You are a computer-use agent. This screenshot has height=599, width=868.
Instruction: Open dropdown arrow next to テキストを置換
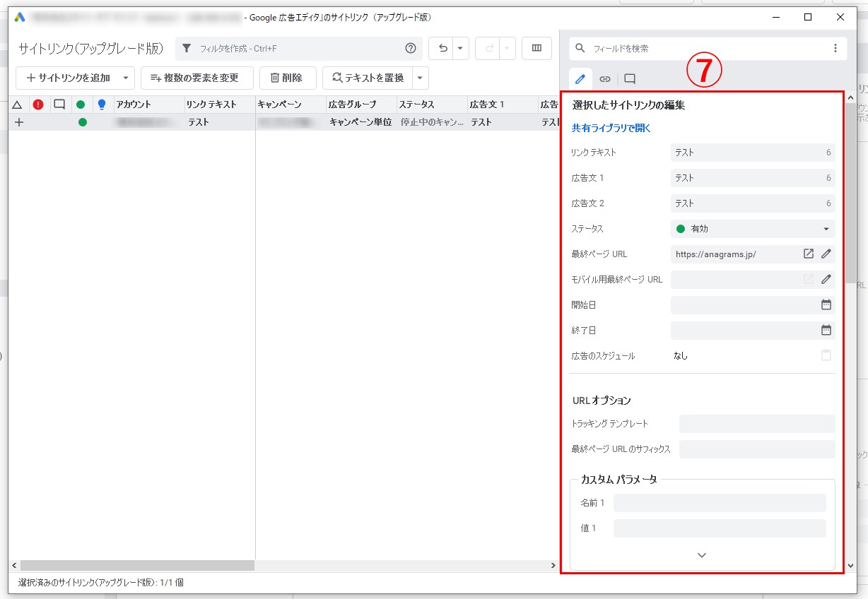click(x=420, y=78)
